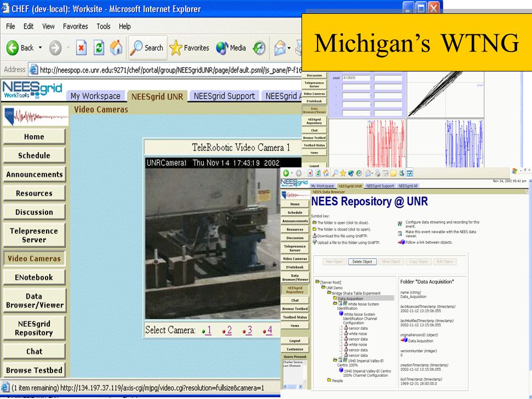Click the address bar URL field in main window

(x=166, y=70)
